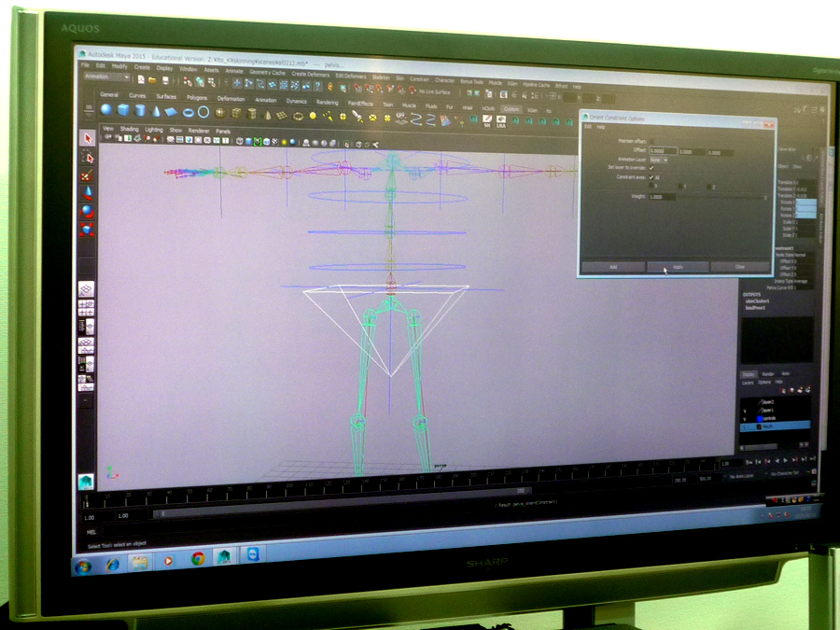This screenshot has width=840, height=630.
Task: Activate the Select tool arrow in the toolbox
Action: coord(88,138)
